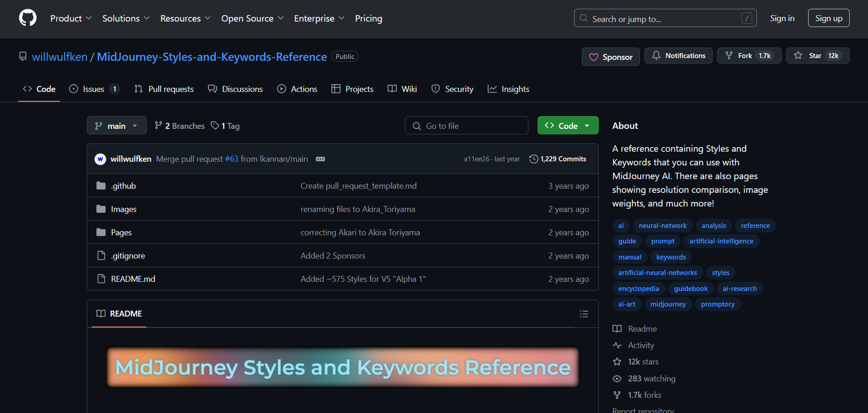Open commit hash a11ee26
The height and width of the screenshot is (413, 868).
click(x=476, y=159)
